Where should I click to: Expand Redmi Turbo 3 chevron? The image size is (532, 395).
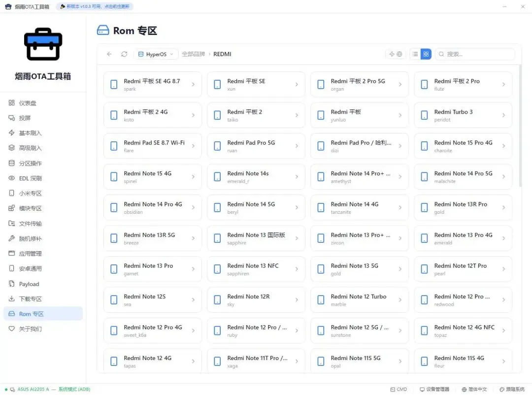[503, 115]
